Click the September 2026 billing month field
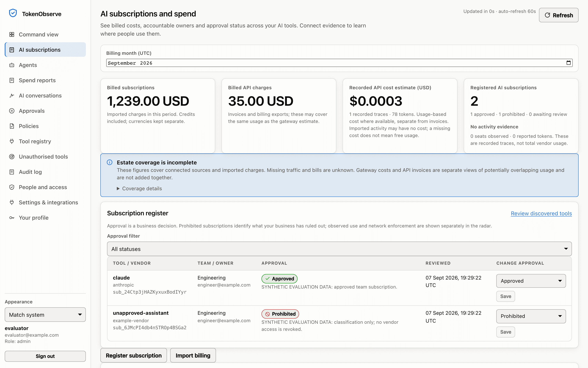 tap(339, 63)
